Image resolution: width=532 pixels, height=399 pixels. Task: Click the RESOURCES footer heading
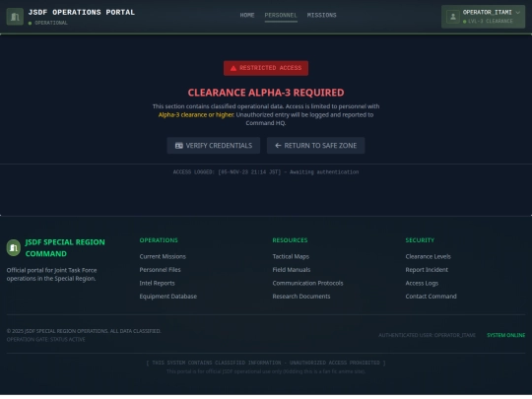(x=290, y=240)
